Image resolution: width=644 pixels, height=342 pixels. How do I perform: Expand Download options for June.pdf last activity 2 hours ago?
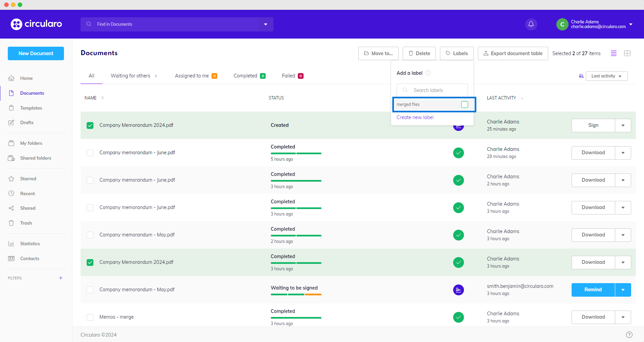point(623,180)
